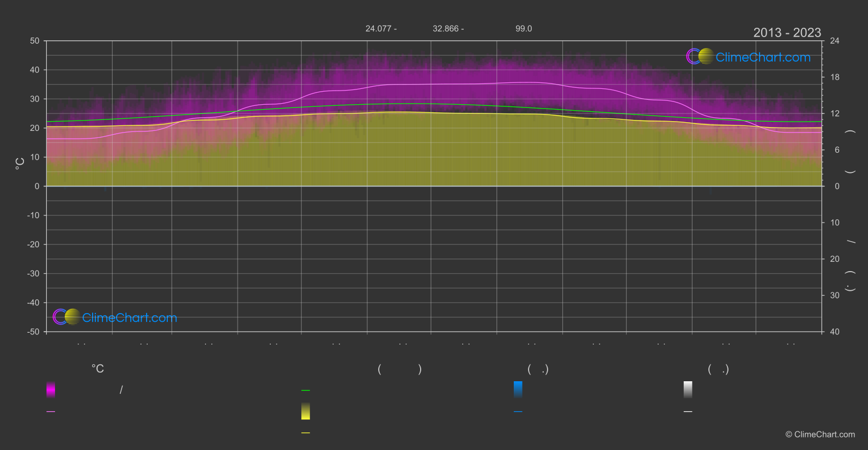
Task: Click the © ClimeChart.com copyright text
Action: click(x=820, y=435)
